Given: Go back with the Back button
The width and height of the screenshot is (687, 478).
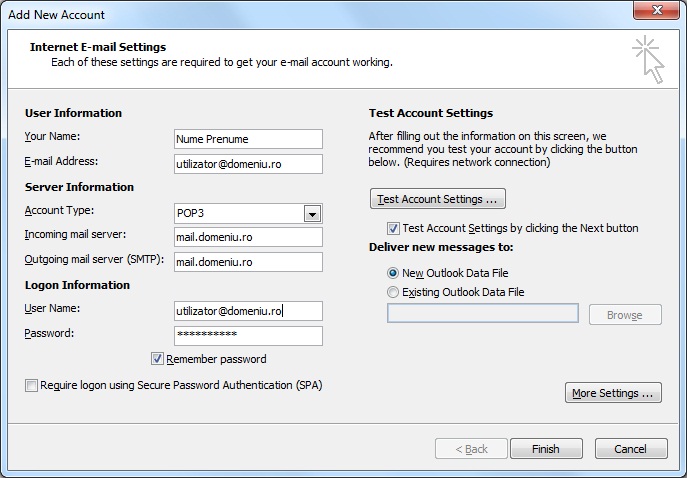Looking at the screenshot, I should pyautogui.click(x=471, y=449).
